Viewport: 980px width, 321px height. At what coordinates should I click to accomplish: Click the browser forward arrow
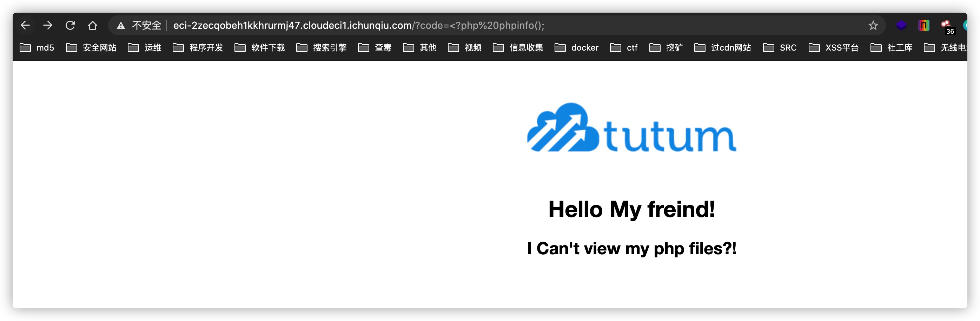pos(47,26)
